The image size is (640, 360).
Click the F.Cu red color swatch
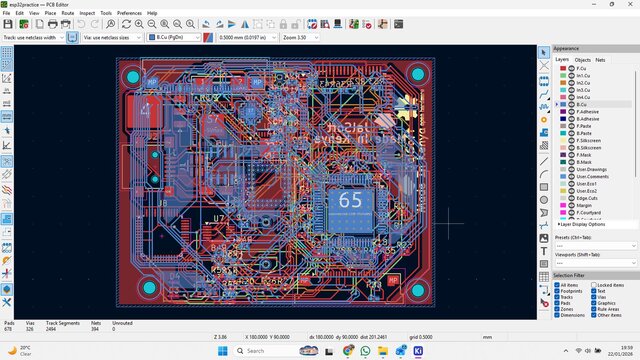tap(563, 69)
